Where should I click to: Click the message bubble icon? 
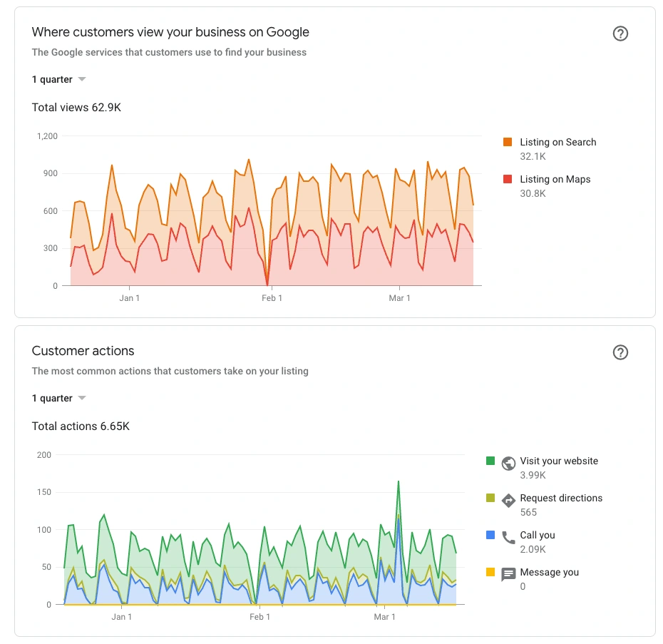pos(508,575)
